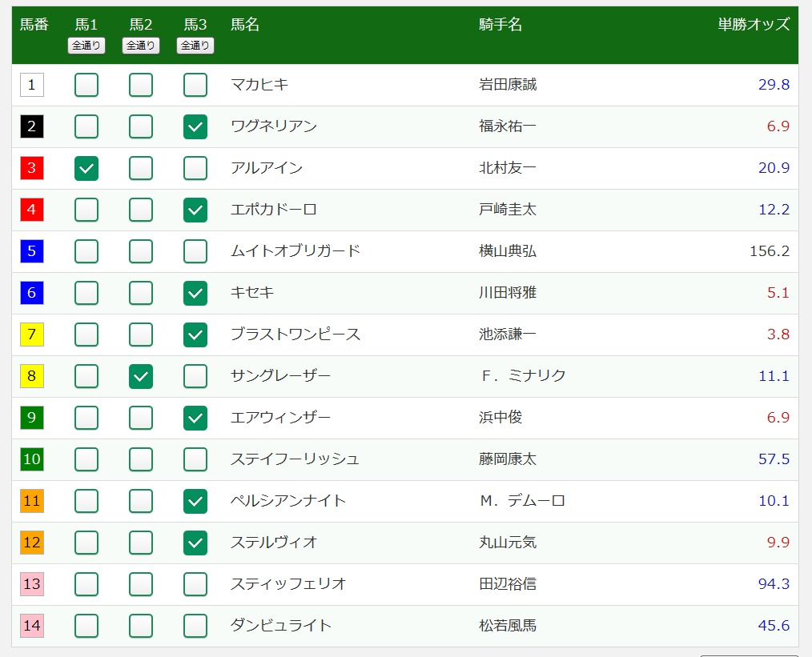This screenshot has width=812, height=657.
Task: Click the yellow number 7 badge
Action: coord(32,335)
